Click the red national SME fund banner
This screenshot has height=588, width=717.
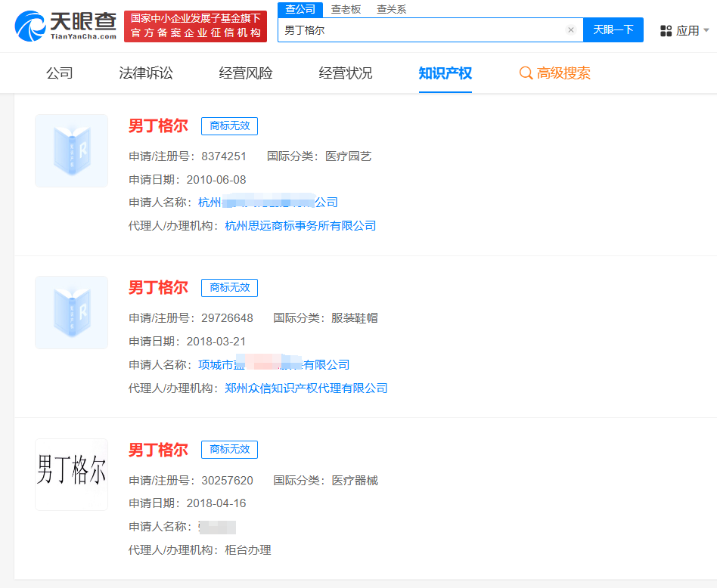click(x=195, y=25)
